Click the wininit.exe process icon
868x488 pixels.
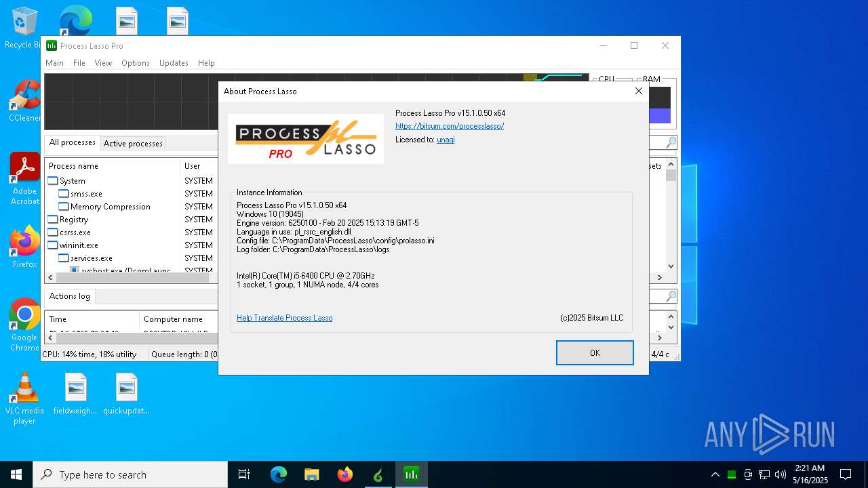pyautogui.click(x=52, y=245)
